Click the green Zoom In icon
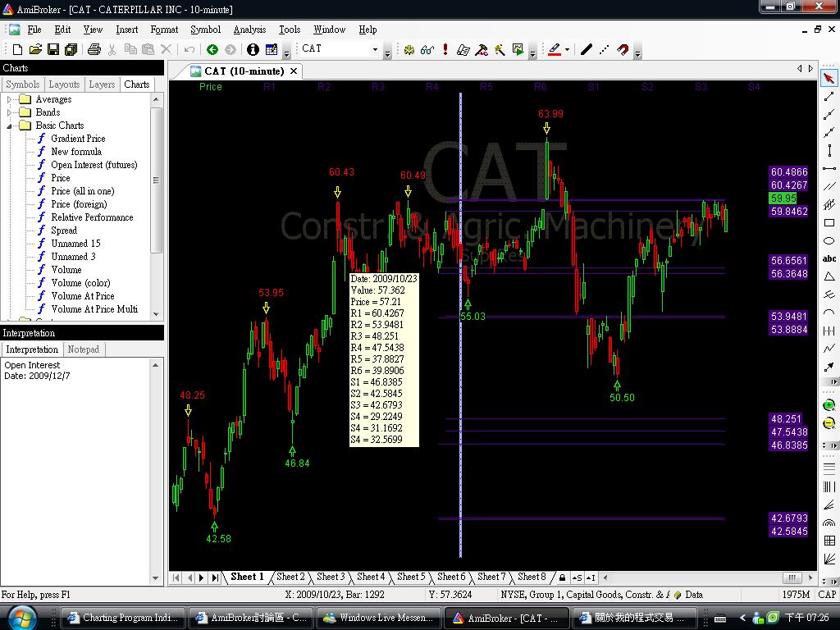The height and width of the screenshot is (630, 840). tap(829, 405)
